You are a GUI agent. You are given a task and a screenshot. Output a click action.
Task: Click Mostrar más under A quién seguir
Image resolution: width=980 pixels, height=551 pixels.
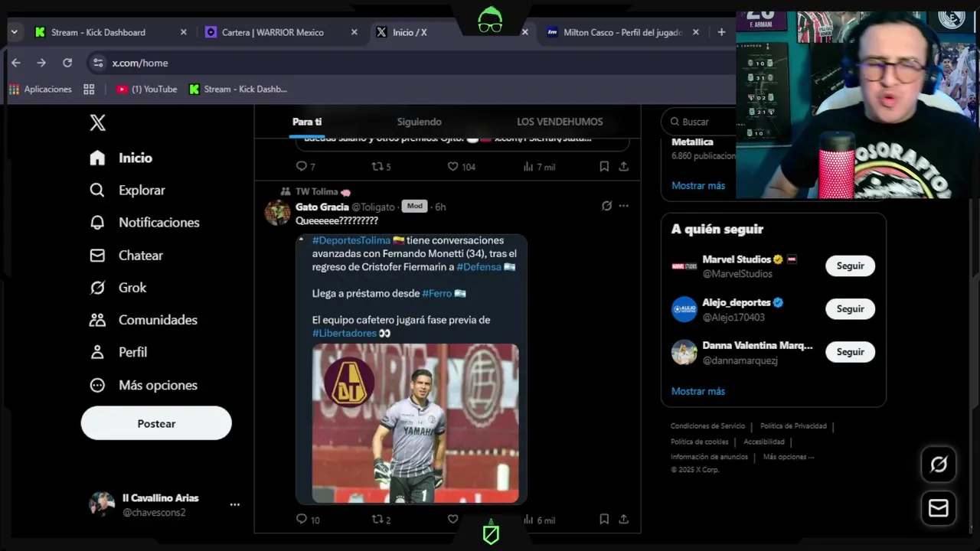pyautogui.click(x=698, y=391)
